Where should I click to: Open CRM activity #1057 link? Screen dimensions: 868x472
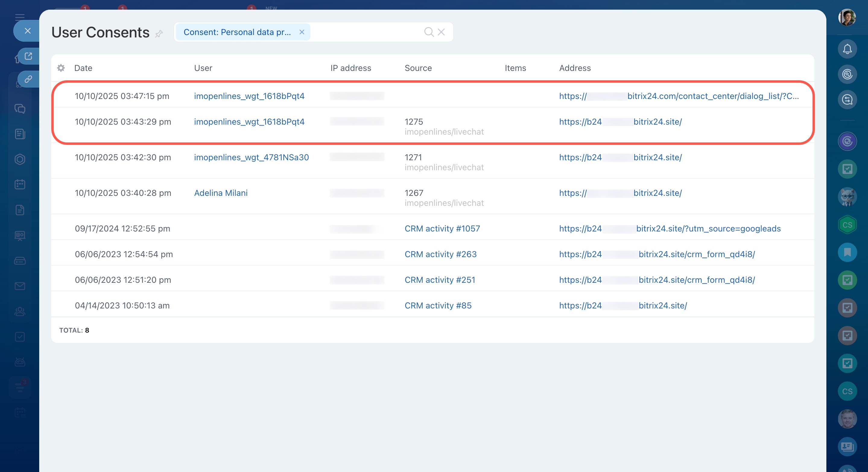click(x=442, y=228)
